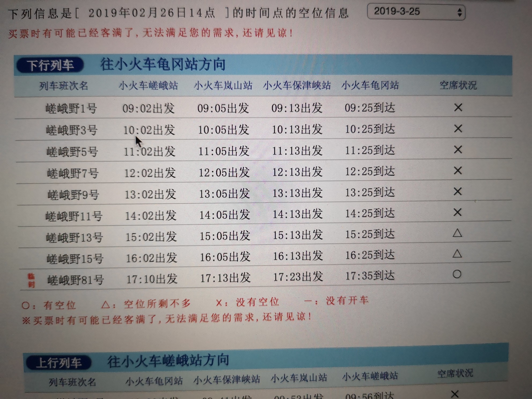The width and height of the screenshot is (532, 399).
Task: Click the 嵯峨野9号 train name
Action: (73, 195)
